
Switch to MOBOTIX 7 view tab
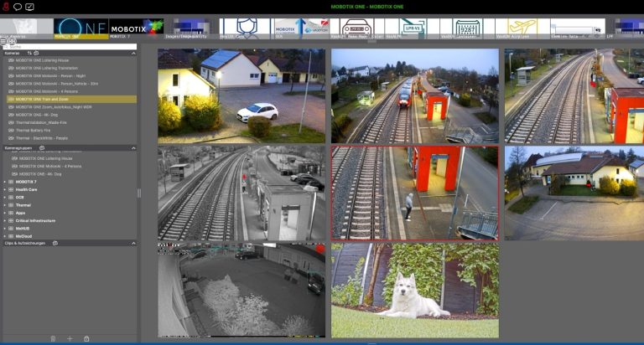pos(137,28)
